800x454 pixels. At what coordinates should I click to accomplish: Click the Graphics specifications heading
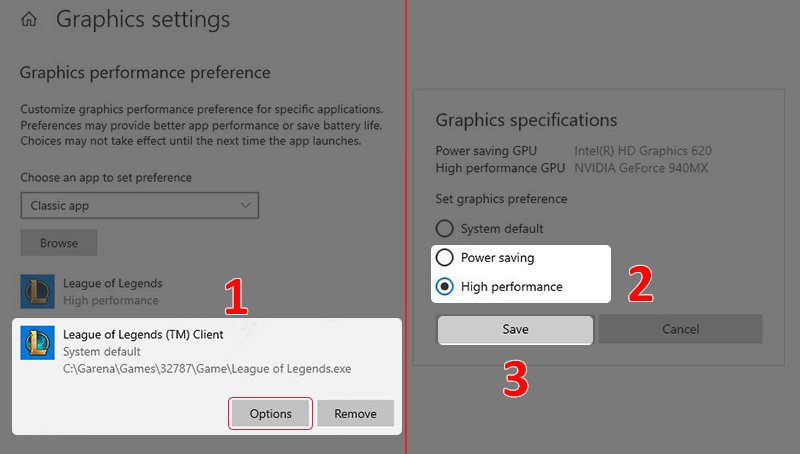pyautogui.click(x=526, y=120)
